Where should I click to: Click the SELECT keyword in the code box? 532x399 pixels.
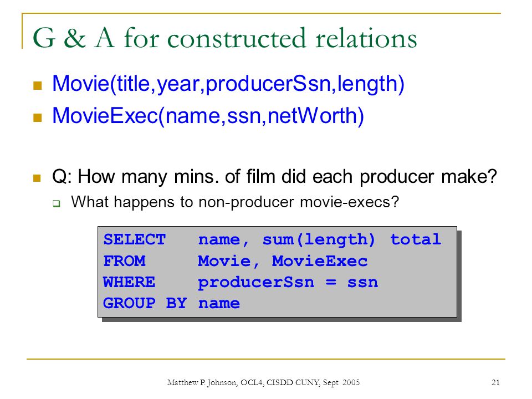[x=134, y=239]
